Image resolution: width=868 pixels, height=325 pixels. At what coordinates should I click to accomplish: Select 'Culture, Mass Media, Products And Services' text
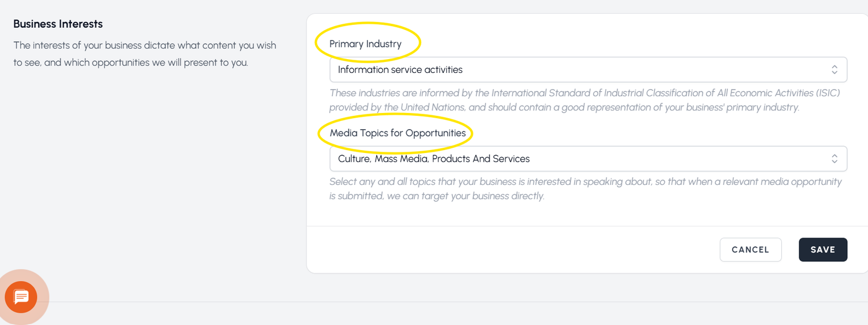click(x=433, y=159)
